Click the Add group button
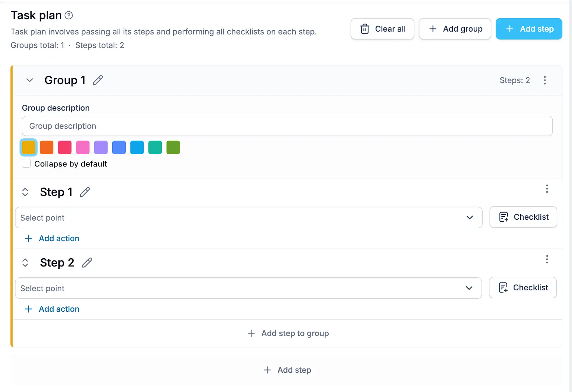 (455, 29)
